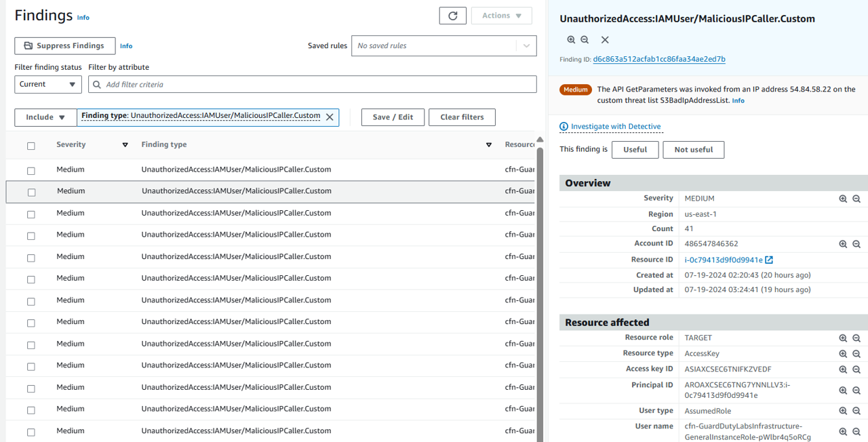This screenshot has width=868, height=442.
Task: Zoom out icon below the finding title
Action: click(585, 40)
